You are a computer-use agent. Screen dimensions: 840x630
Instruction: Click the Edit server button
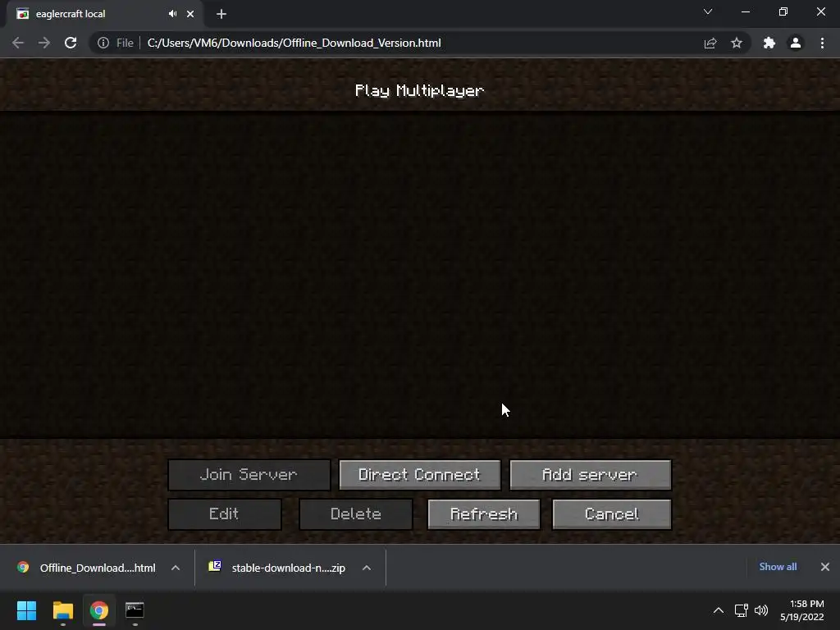(225, 514)
